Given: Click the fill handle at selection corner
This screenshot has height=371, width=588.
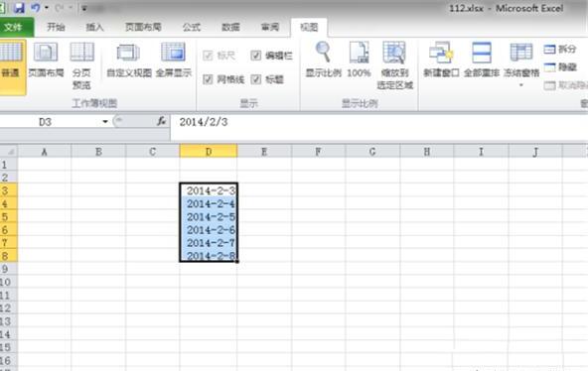Looking at the screenshot, I should 237,262.
